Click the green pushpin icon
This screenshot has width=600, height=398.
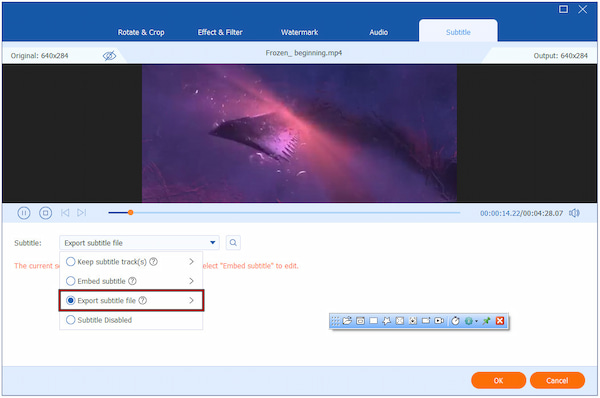[x=486, y=321]
